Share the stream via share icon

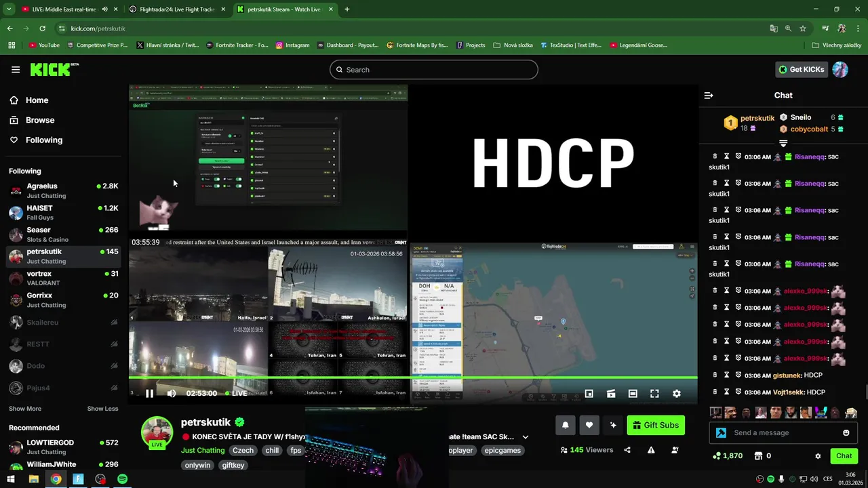coord(627,450)
